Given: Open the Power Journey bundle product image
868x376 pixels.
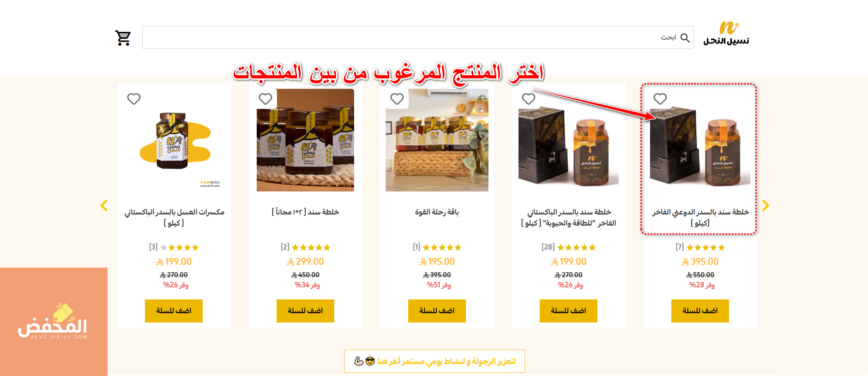Looking at the screenshot, I should (x=437, y=140).
